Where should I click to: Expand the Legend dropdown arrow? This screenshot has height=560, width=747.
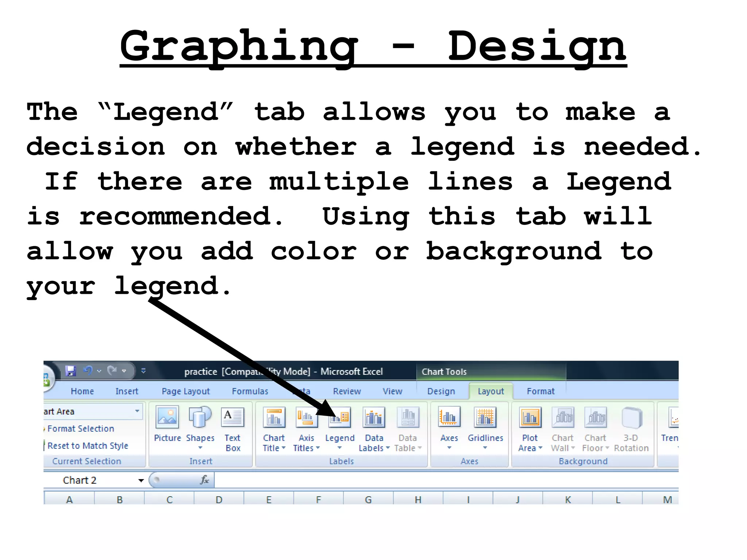click(x=340, y=448)
